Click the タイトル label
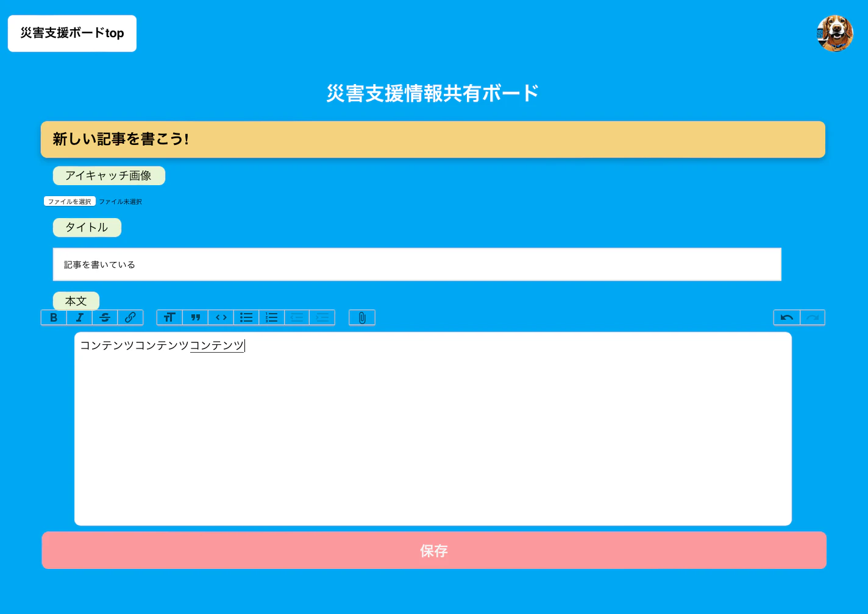 coord(87,228)
